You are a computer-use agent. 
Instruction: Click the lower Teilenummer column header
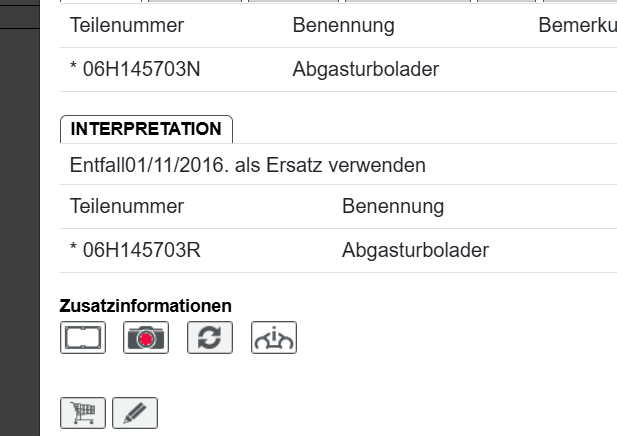127,207
